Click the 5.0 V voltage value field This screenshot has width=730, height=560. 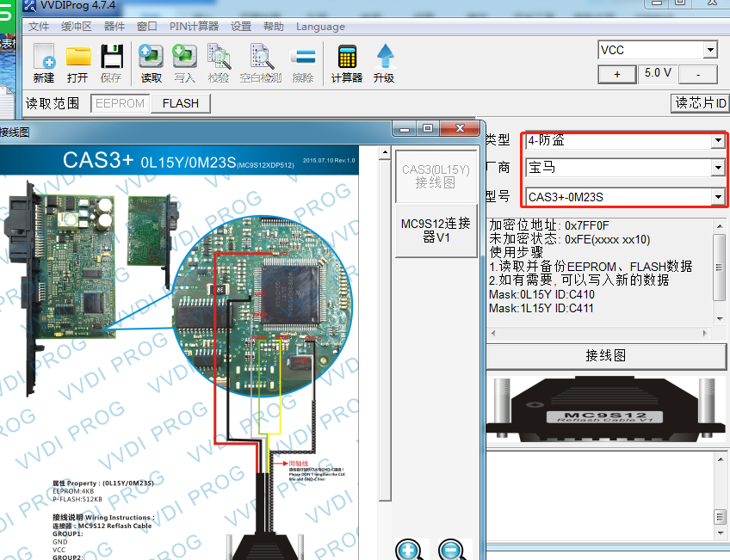tap(658, 73)
